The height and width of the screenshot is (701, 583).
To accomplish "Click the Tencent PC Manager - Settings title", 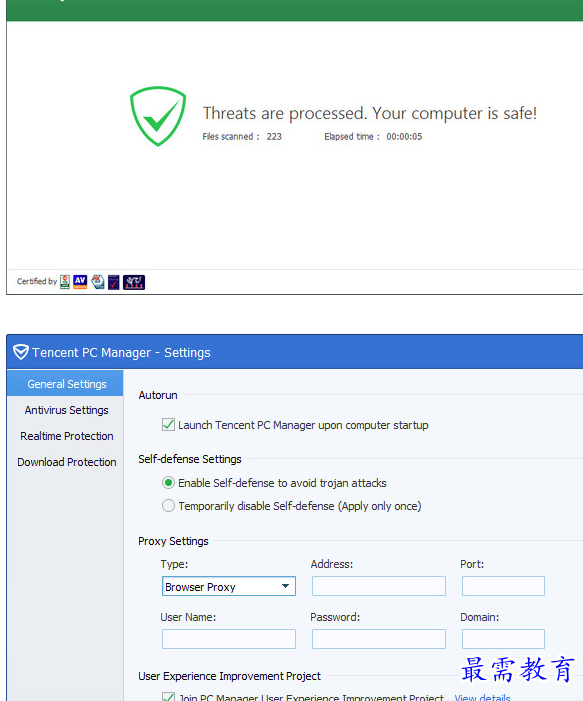I will [x=121, y=353].
